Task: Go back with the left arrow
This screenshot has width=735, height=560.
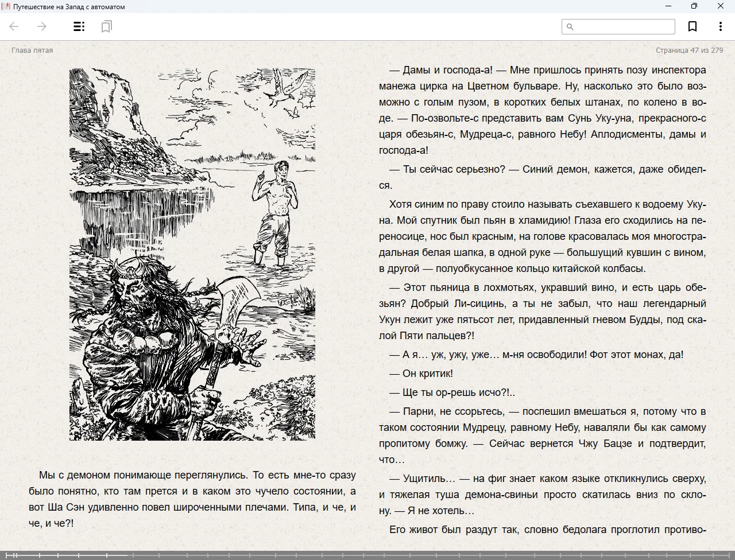Action: [x=14, y=26]
